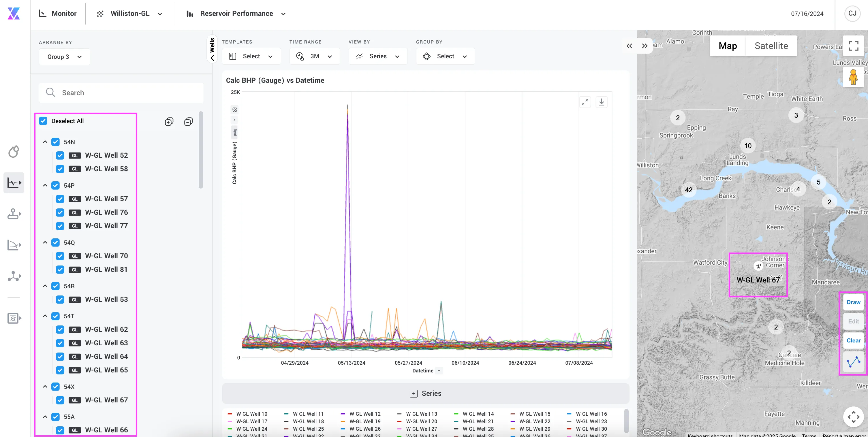
Task: Open the Arrange By Group 3 dropdown
Action: [64, 56]
